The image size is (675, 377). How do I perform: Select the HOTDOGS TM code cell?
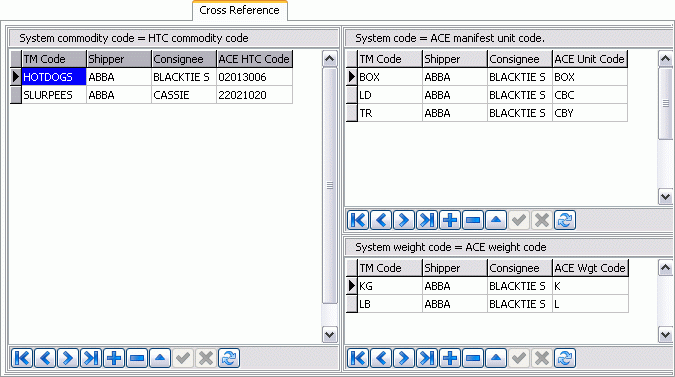(54, 77)
